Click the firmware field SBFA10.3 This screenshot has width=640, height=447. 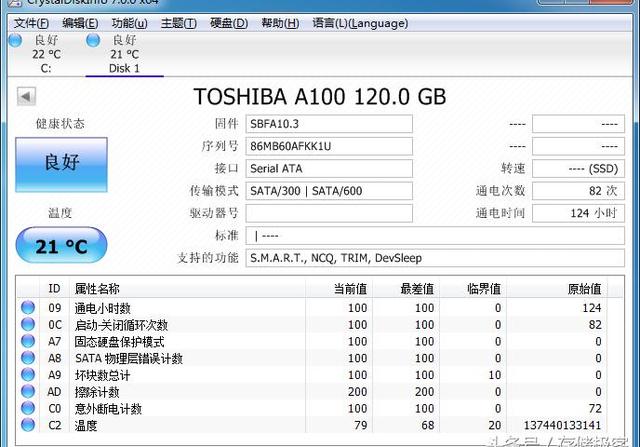pos(329,123)
